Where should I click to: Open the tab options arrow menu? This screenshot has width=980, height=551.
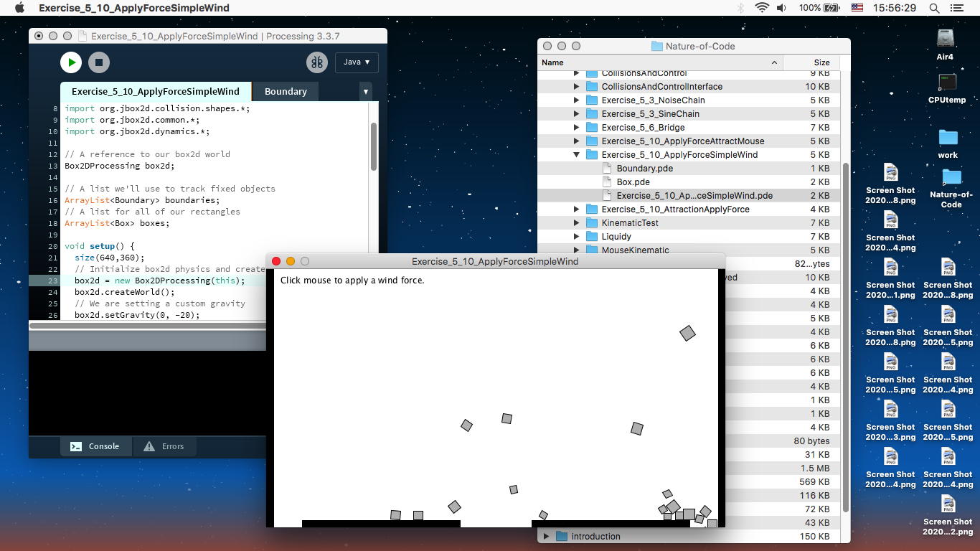(365, 91)
